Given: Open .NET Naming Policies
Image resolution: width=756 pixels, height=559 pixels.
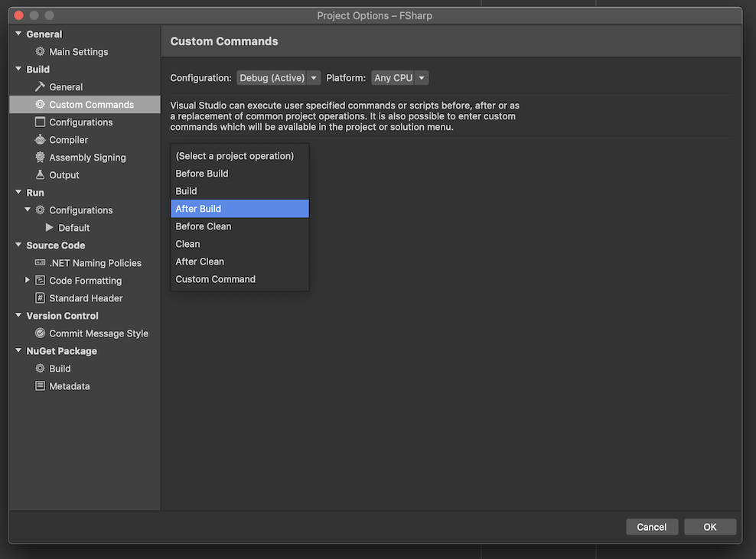Looking at the screenshot, I should [x=85, y=262].
